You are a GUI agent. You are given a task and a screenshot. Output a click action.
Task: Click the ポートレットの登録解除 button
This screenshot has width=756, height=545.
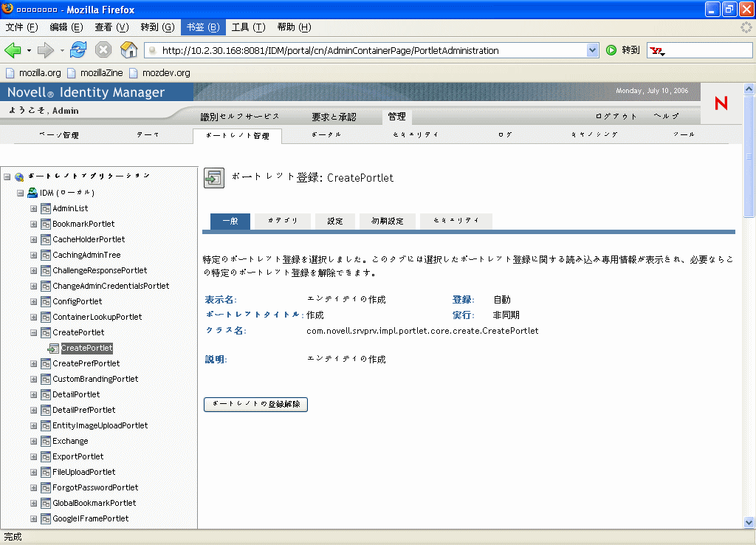point(255,405)
